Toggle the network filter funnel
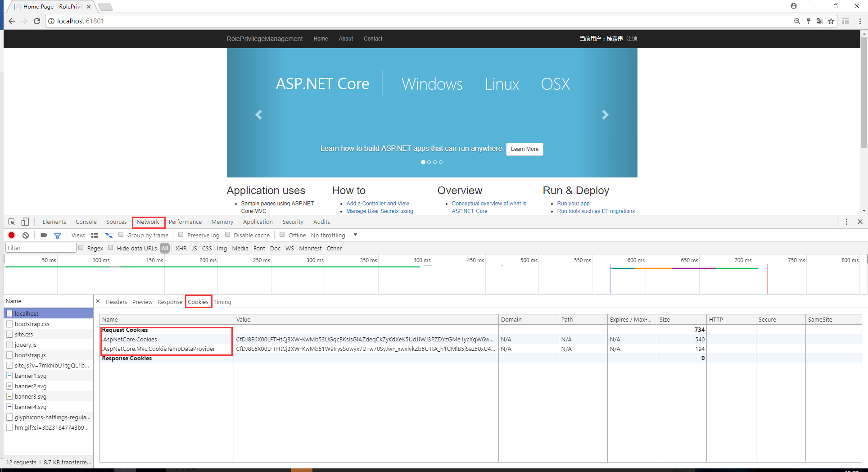Viewport: 868px width, 472px height. click(x=58, y=235)
